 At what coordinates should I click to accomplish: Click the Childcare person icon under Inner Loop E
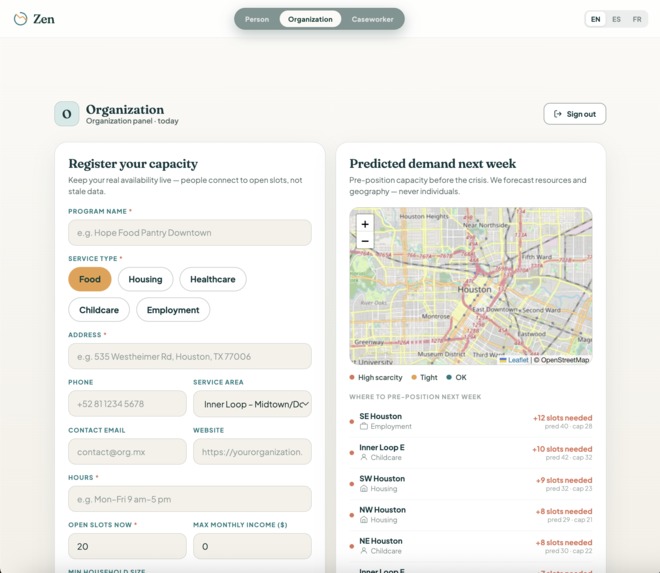tap(364, 458)
